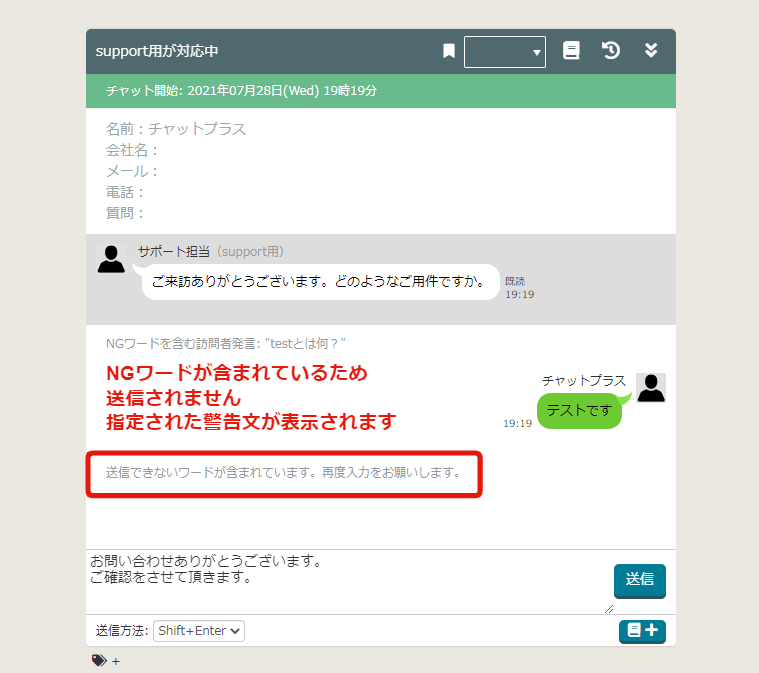Open the empty dropdown in chat header
This screenshot has width=759, height=673.
click(x=505, y=52)
